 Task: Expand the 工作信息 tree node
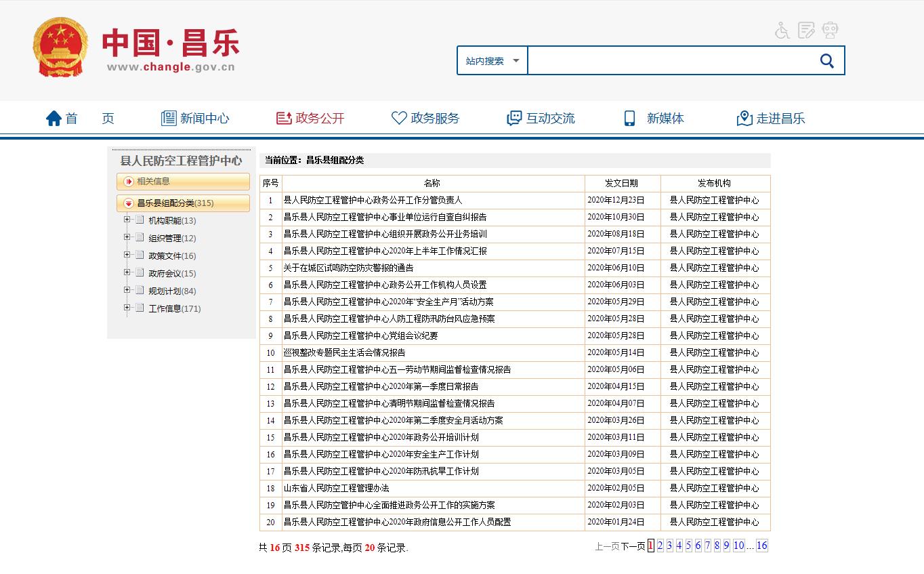point(127,308)
